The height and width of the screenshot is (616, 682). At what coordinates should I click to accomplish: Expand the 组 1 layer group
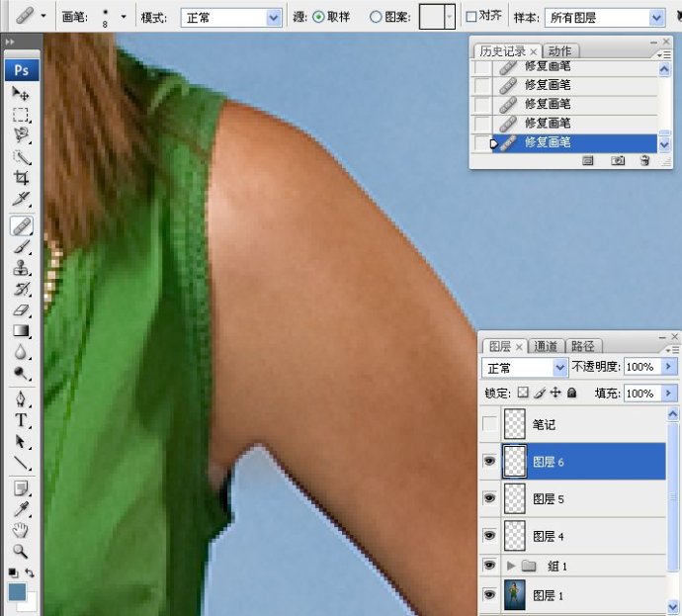(x=511, y=566)
